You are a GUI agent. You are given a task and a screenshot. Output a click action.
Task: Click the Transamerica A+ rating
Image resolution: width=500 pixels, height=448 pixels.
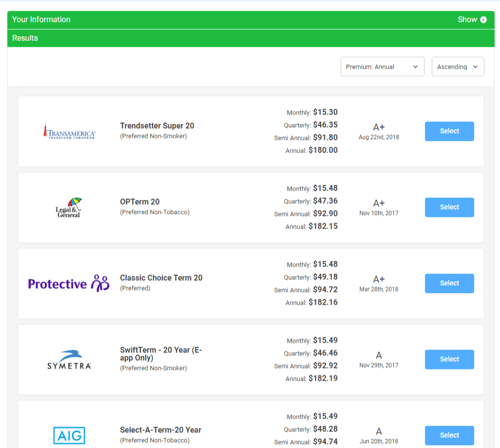[379, 127]
